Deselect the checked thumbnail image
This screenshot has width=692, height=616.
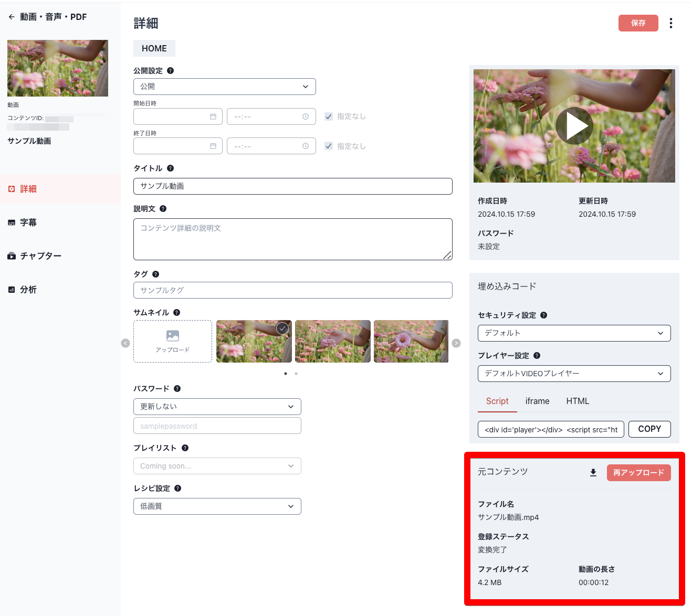[x=282, y=328]
